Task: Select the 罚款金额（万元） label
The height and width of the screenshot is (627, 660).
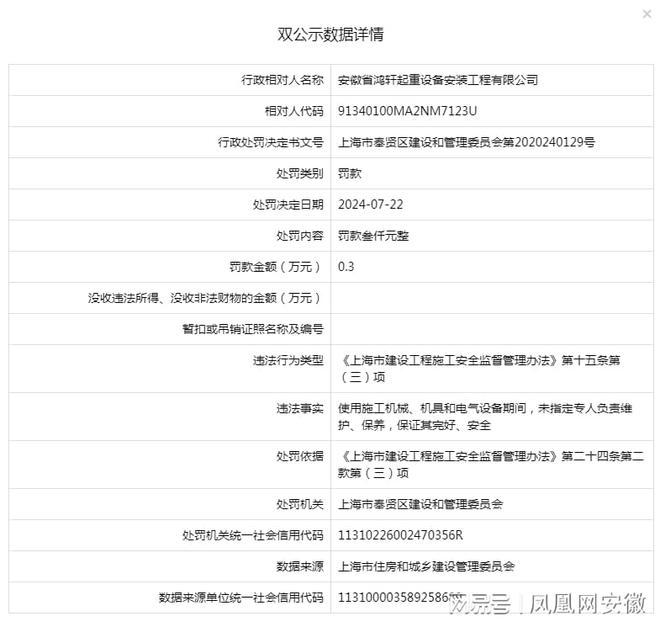Action: click(x=277, y=267)
